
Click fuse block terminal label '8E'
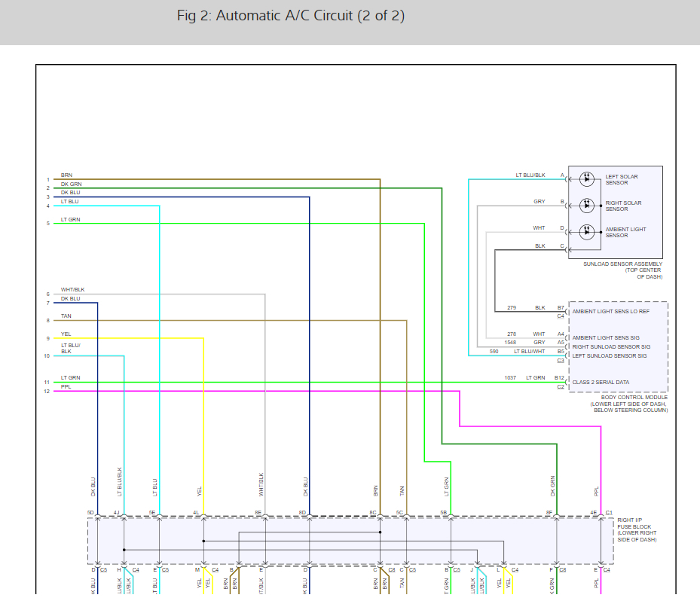(x=258, y=513)
